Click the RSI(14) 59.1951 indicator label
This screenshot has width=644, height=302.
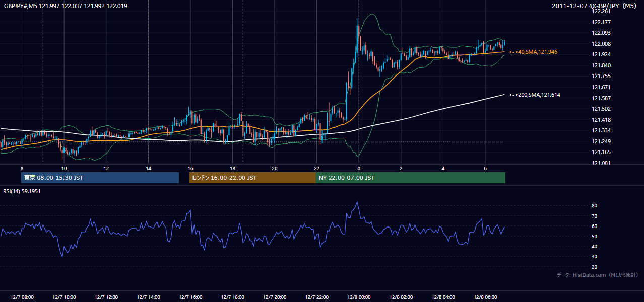point(22,191)
